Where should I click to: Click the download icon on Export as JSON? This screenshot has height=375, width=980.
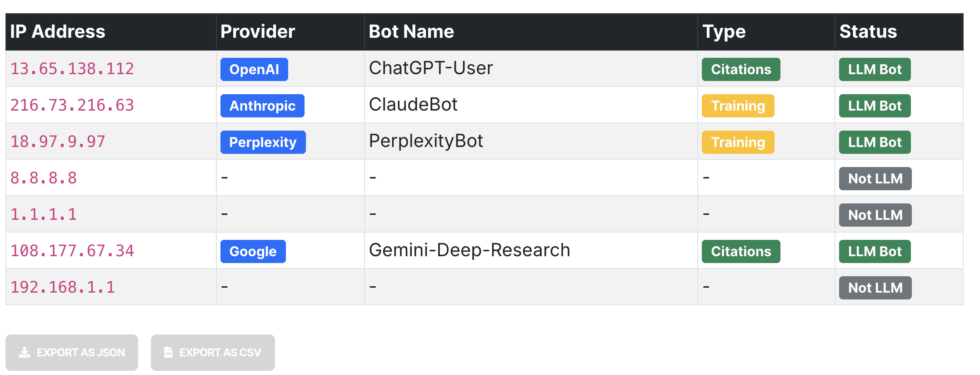tap(24, 352)
